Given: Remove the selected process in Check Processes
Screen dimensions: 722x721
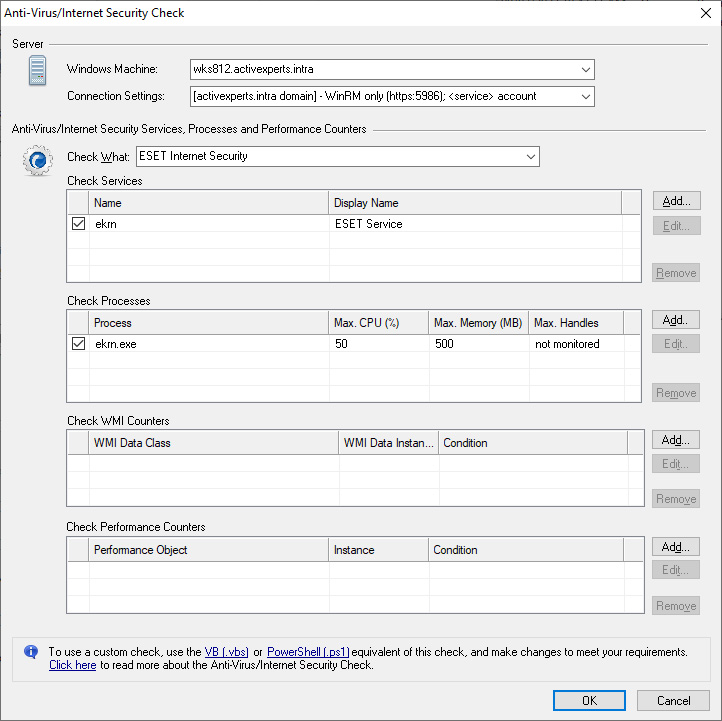Looking at the screenshot, I should tap(676, 393).
